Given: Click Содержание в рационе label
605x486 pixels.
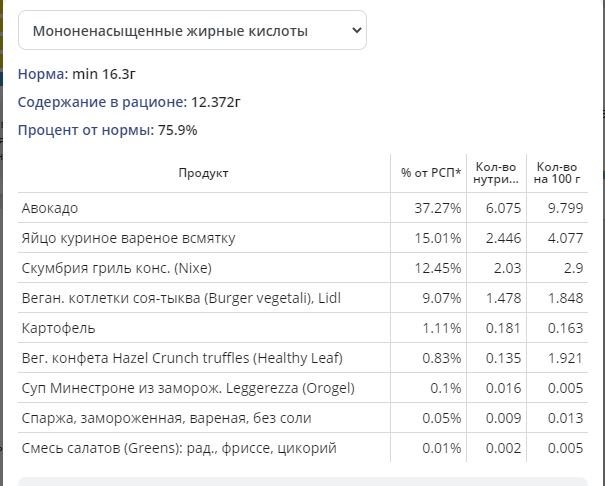Looking at the screenshot, I should (102, 102).
